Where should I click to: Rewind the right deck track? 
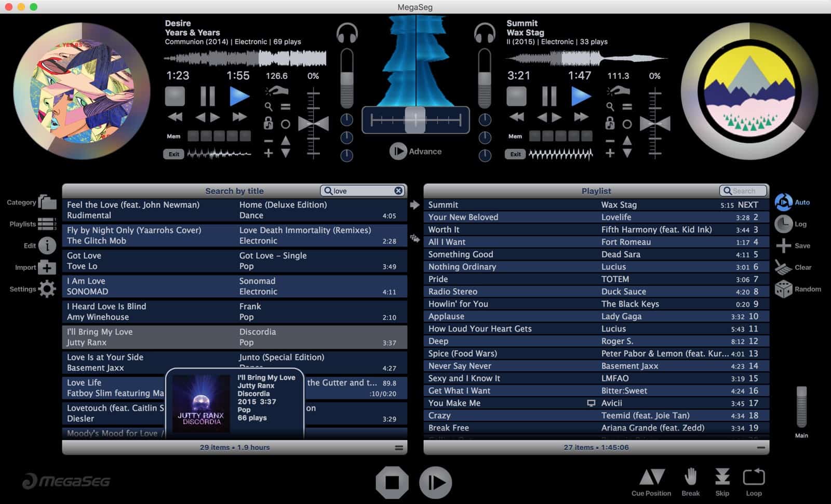(x=517, y=117)
